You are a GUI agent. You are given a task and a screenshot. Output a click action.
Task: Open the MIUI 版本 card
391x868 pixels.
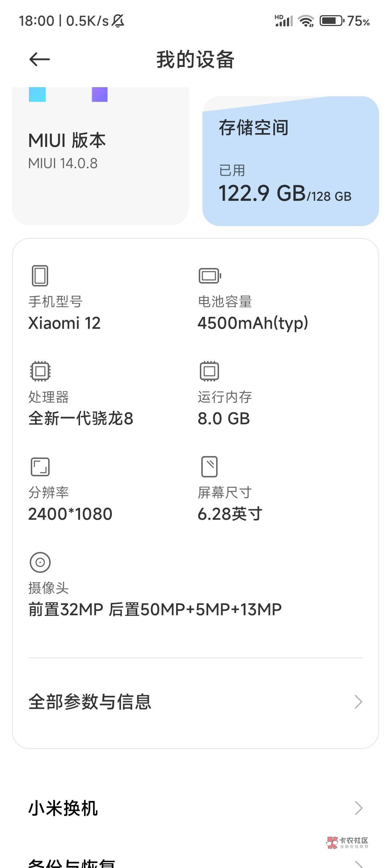(x=100, y=156)
